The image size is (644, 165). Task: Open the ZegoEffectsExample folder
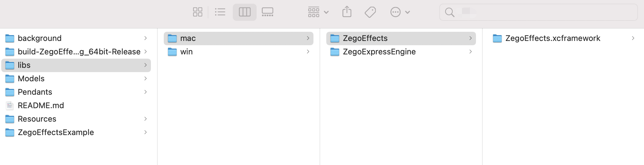(76, 132)
